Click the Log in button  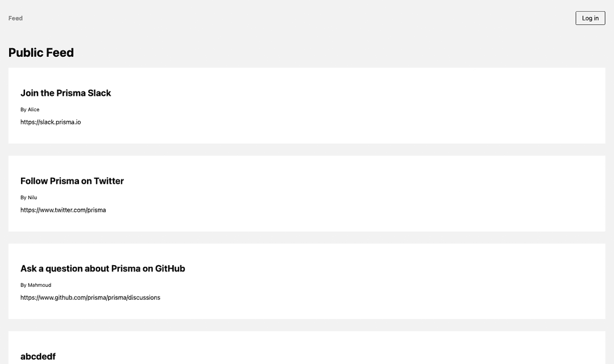[x=590, y=18]
